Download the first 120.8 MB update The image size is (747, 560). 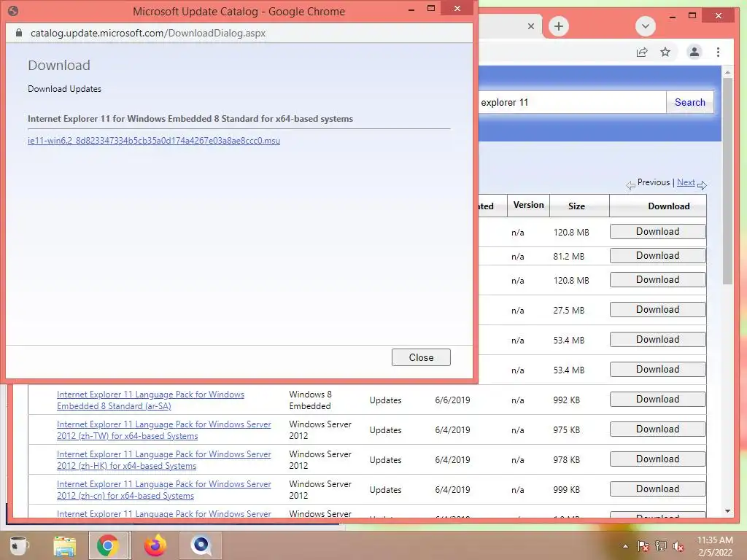[657, 231]
